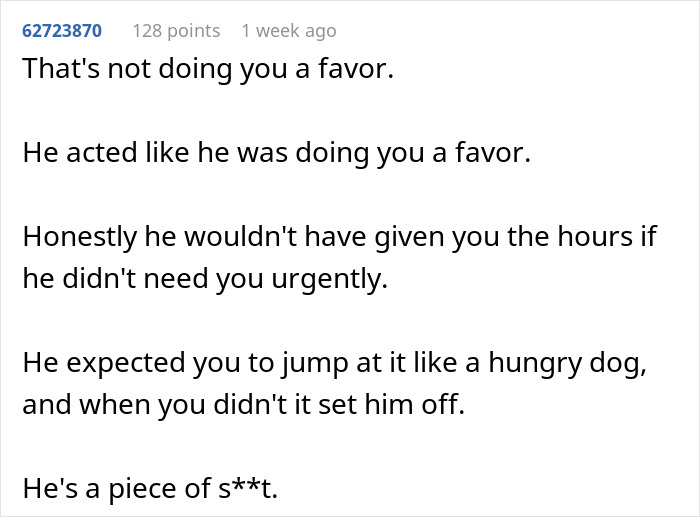This screenshot has width=700, height=517.
Task: Click the word acted in the second paragraph
Action: [x=102, y=153]
